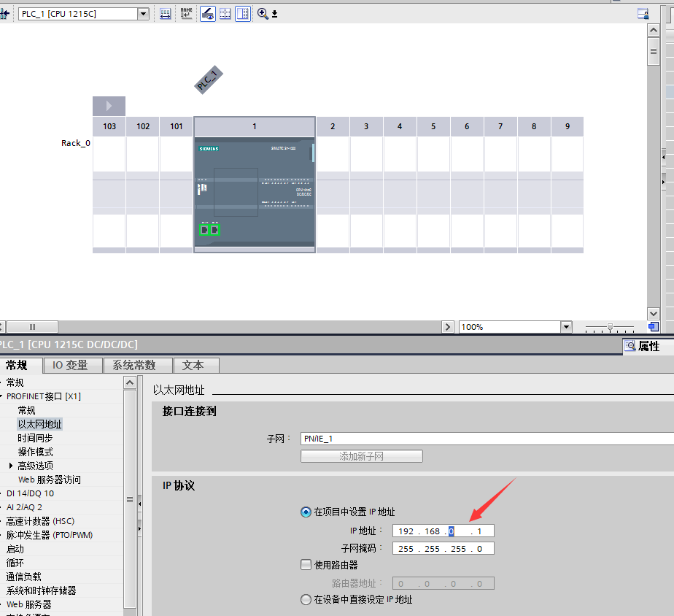Select 在项目中设置 IP 地址 radio button

[x=306, y=512]
